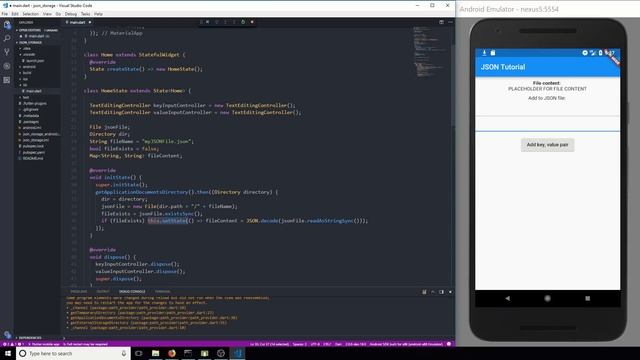
Task: Move panel position using the panel layout icon
Action: coord(442,292)
